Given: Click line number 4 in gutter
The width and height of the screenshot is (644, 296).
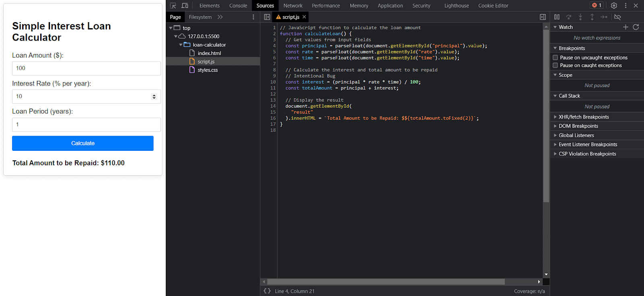Looking at the screenshot, I should 274,46.
